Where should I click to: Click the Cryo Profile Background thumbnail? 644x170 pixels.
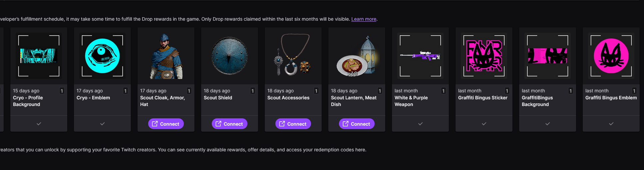pyautogui.click(x=39, y=56)
